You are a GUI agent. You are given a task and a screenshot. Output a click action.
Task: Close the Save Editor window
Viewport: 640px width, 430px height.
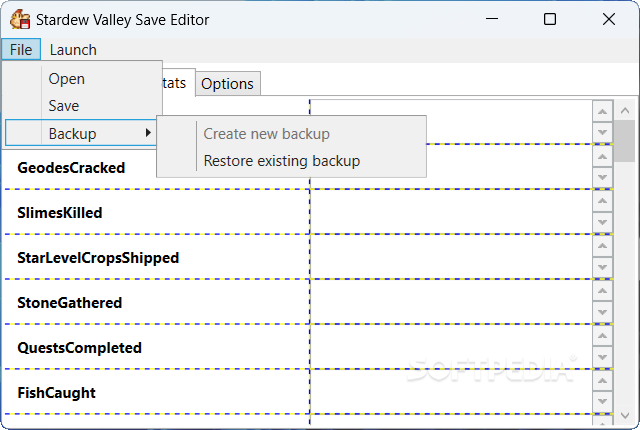pyautogui.click(x=609, y=19)
